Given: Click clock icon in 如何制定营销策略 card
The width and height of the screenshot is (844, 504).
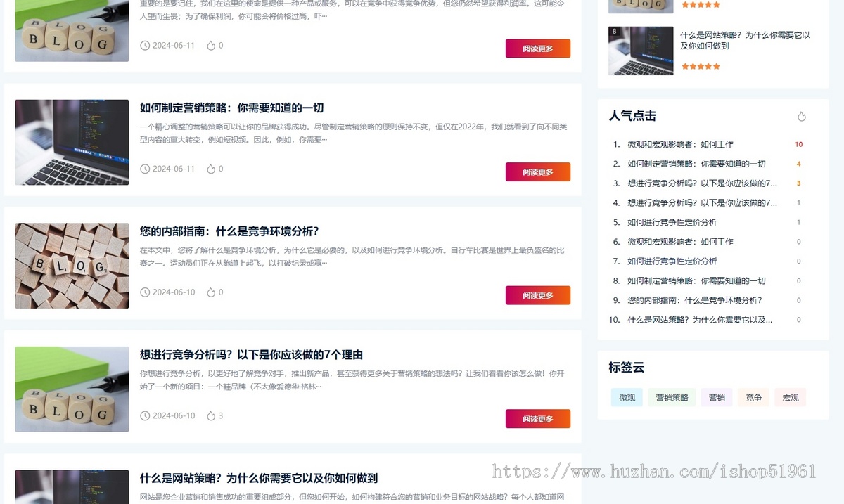Looking at the screenshot, I should click(x=145, y=169).
